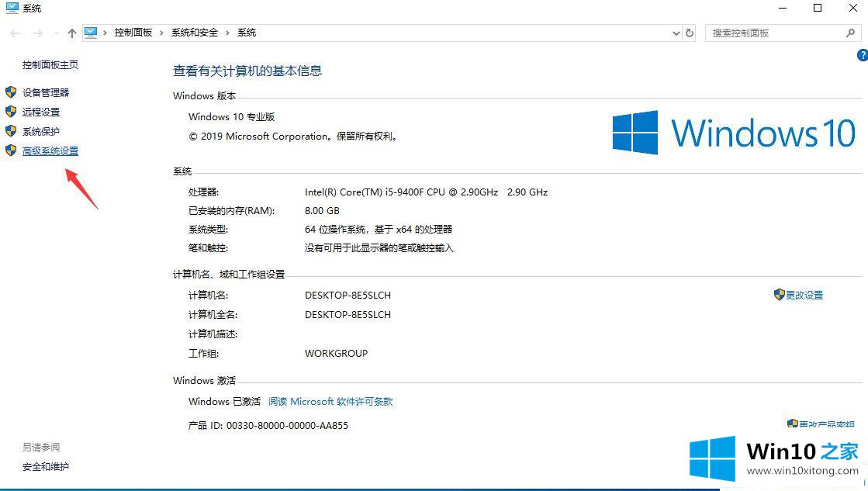Maximize the 系统 window

point(818,8)
